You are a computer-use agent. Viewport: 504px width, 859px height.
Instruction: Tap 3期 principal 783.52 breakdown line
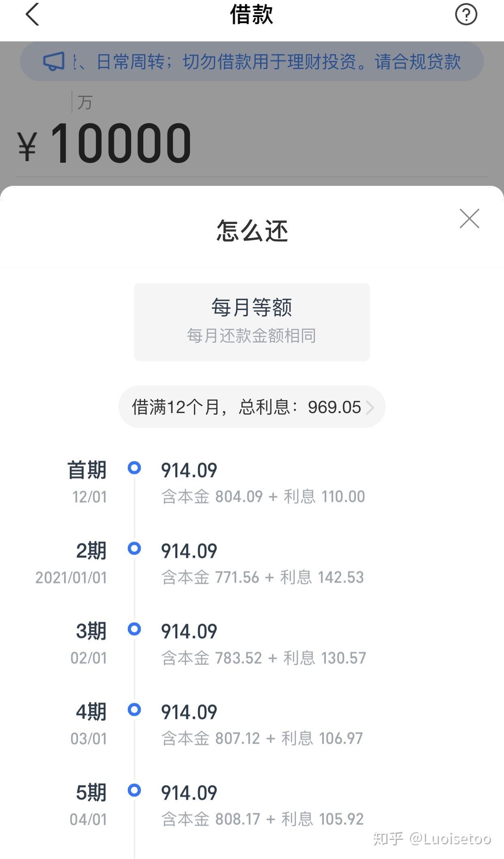(x=264, y=658)
